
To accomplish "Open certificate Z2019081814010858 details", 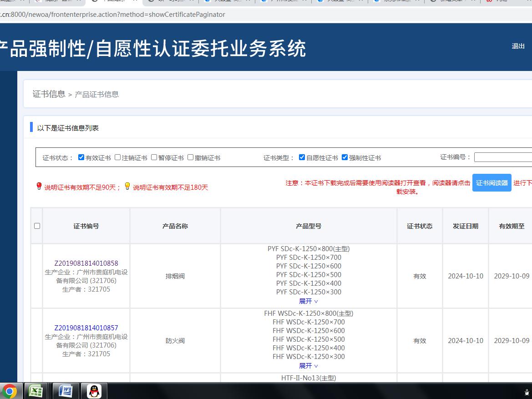I will [86, 263].
